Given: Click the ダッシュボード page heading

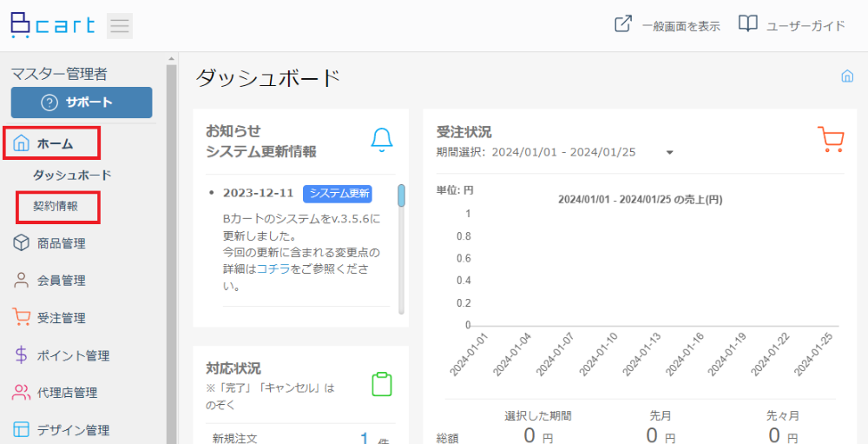Looking at the screenshot, I should tap(267, 78).
